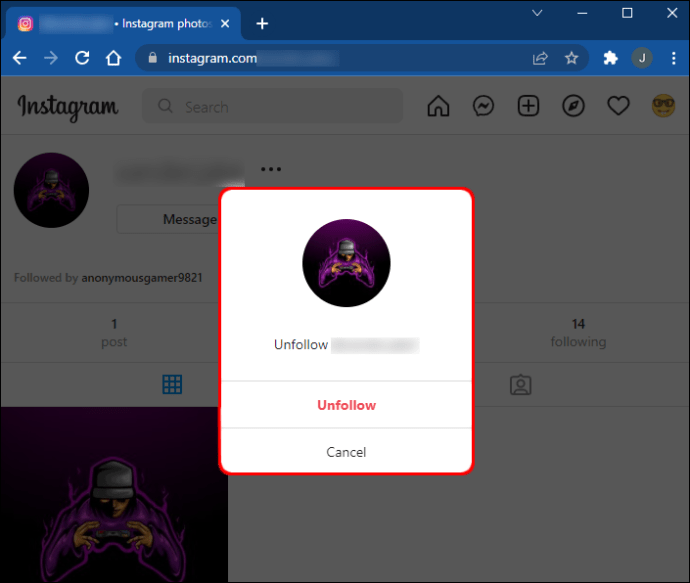Close the Instagram browser tab

pyautogui.click(x=225, y=23)
